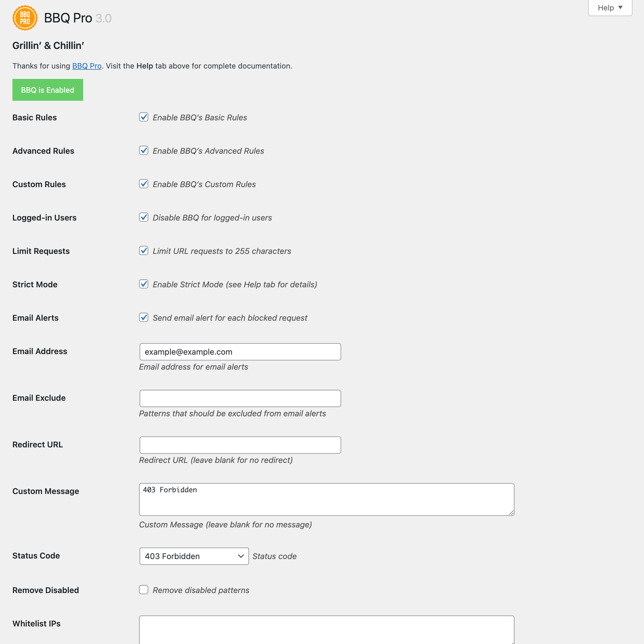Uncheck Enable BBQ's Advanced Rules
This screenshot has width=644, height=644.
144,150
